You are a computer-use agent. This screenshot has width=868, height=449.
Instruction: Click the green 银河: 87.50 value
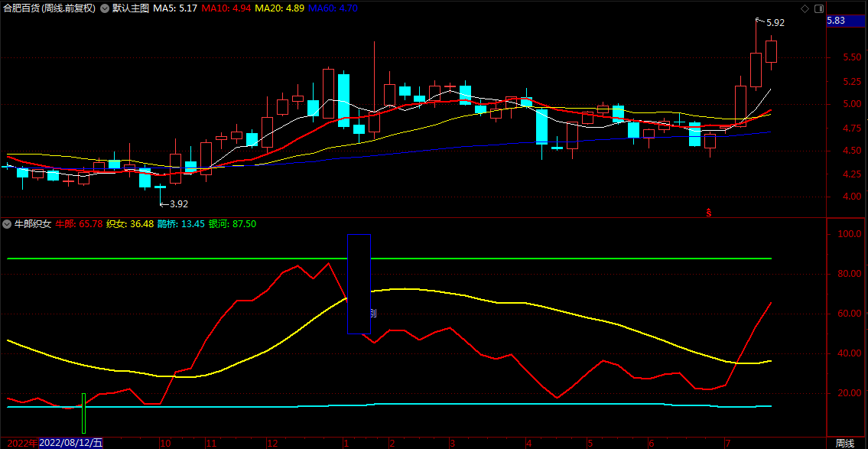[x=232, y=224]
